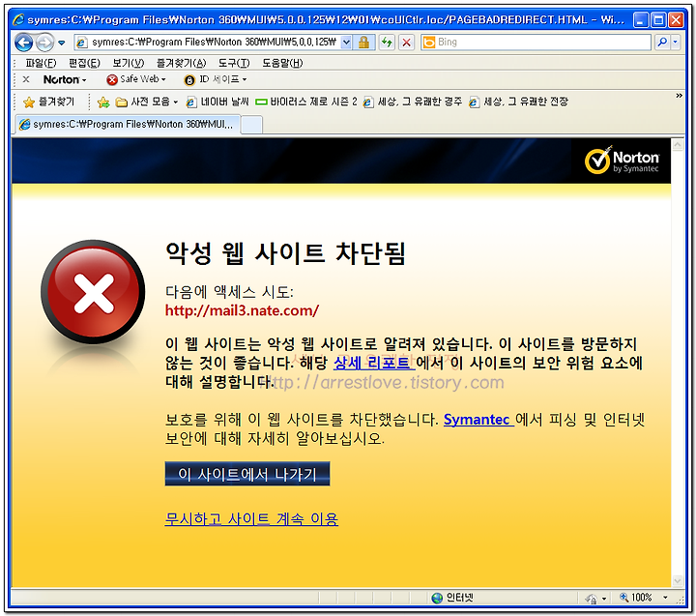This screenshot has height=616, width=696.
Task: Open the ID 세이프 dropdown
Action: pos(216,79)
